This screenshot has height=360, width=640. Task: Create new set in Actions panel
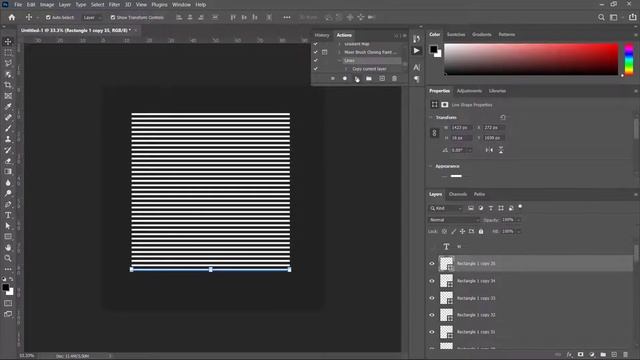click(369, 78)
